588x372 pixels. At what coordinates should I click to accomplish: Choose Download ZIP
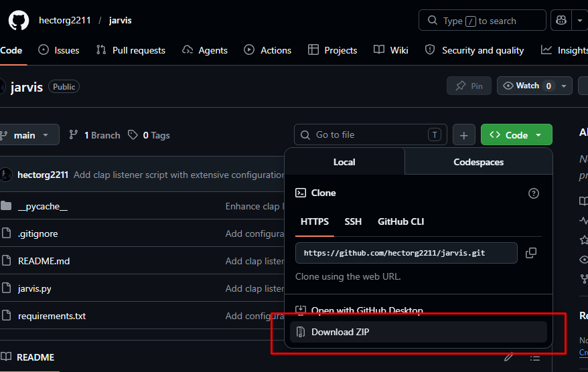click(x=418, y=332)
